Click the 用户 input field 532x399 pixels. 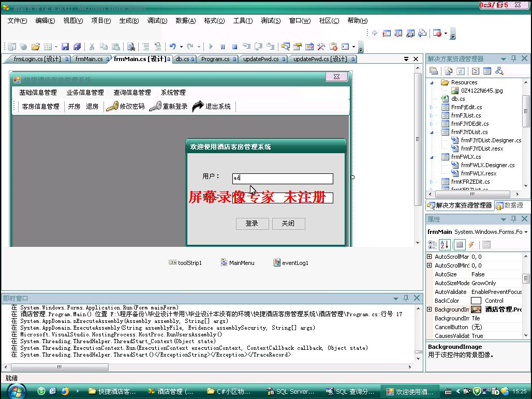(283, 179)
